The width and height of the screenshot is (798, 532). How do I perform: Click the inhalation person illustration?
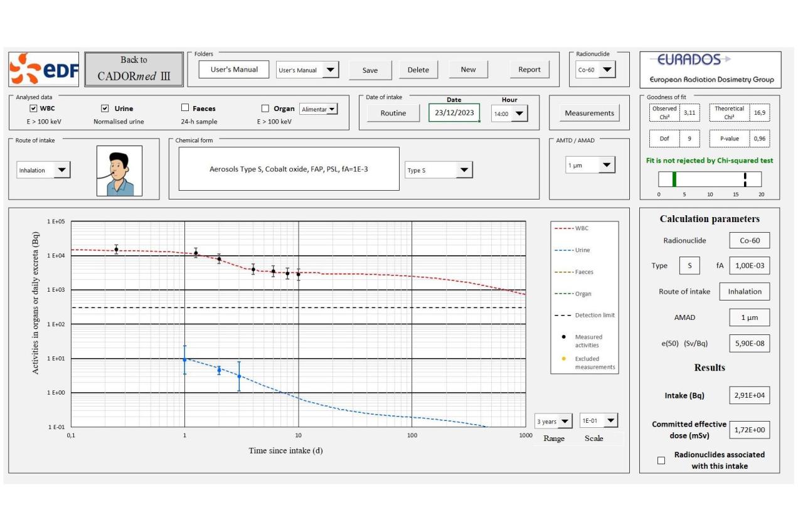(x=119, y=171)
